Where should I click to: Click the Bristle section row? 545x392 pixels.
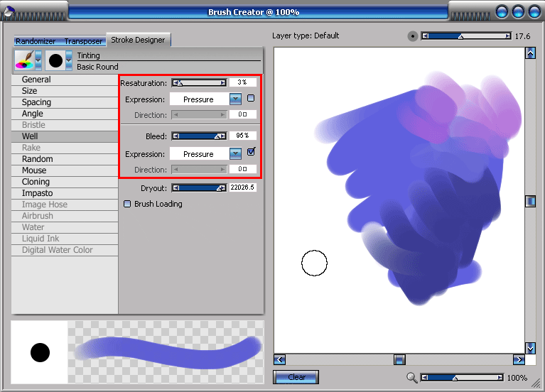[x=65, y=125]
